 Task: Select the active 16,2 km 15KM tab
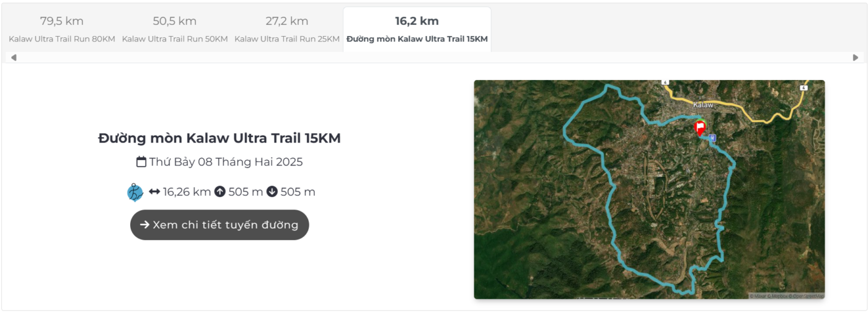coord(417,29)
